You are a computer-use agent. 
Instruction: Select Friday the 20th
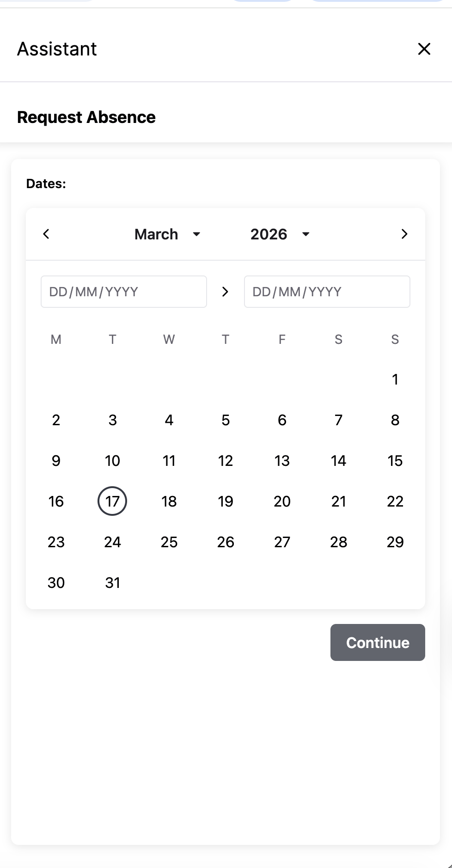282,501
